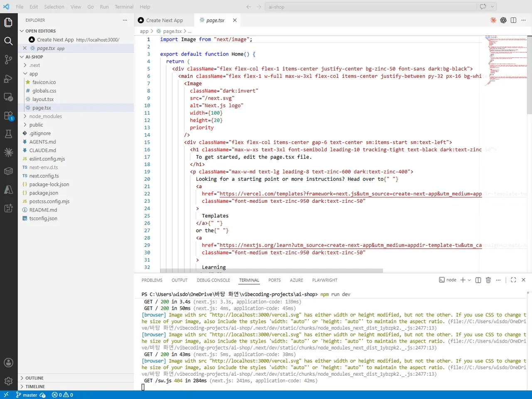Open the Terminal menu in the menu bar

(124, 7)
